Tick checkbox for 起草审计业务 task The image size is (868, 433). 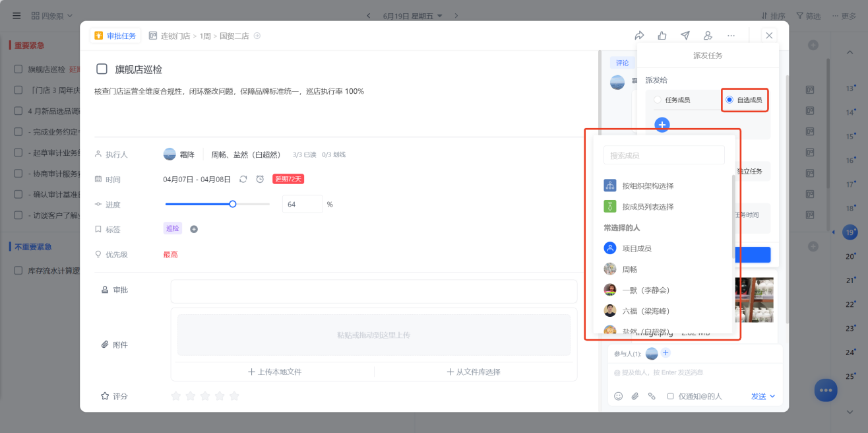pyautogui.click(x=18, y=153)
